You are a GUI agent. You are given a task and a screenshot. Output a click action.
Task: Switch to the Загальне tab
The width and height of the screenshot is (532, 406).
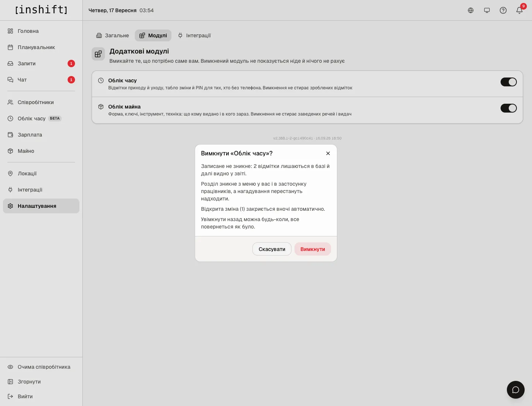click(x=113, y=35)
